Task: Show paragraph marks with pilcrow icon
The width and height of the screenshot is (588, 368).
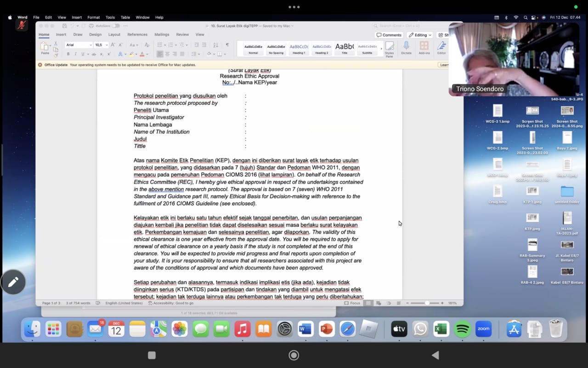Action: (x=227, y=45)
